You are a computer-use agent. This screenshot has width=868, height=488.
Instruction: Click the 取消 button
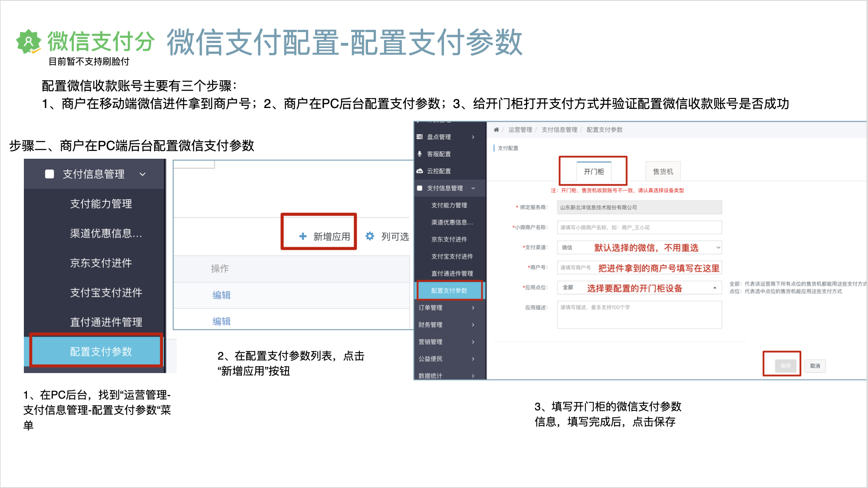pyautogui.click(x=815, y=366)
